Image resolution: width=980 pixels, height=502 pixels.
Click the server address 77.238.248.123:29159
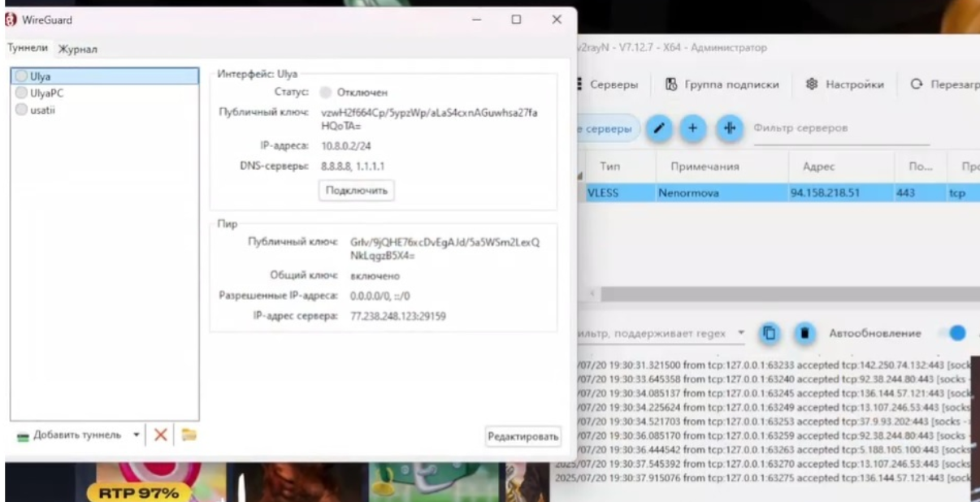[x=398, y=316]
